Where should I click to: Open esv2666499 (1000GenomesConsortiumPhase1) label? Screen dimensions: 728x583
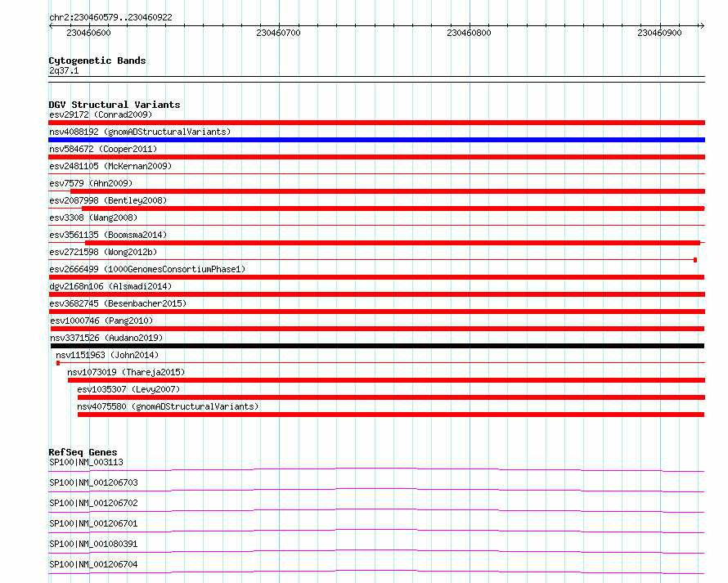[x=147, y=269]
